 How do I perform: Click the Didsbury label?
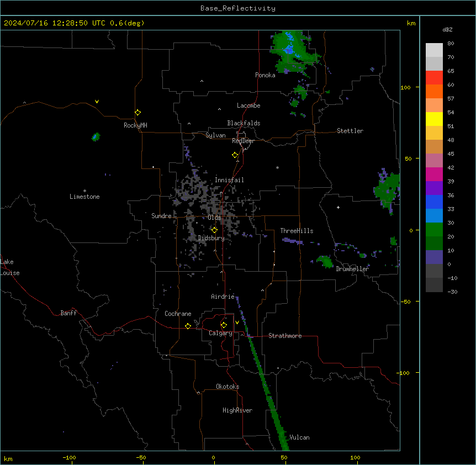[x=211, y=238]
